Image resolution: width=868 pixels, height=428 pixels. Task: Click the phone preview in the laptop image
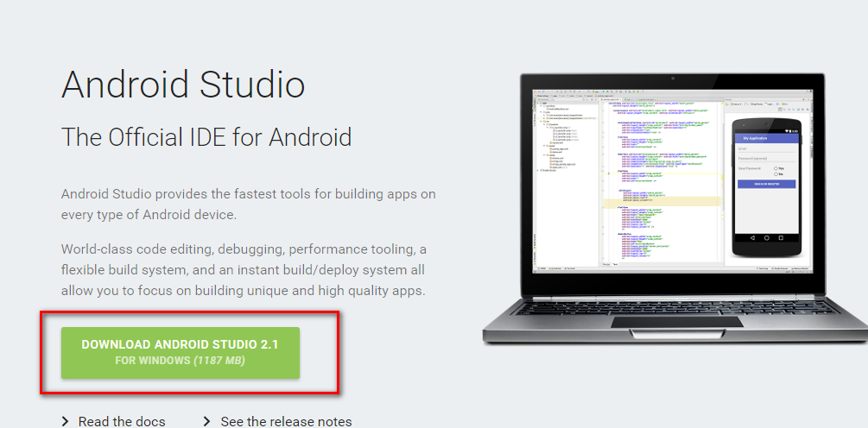coord(766,187)
